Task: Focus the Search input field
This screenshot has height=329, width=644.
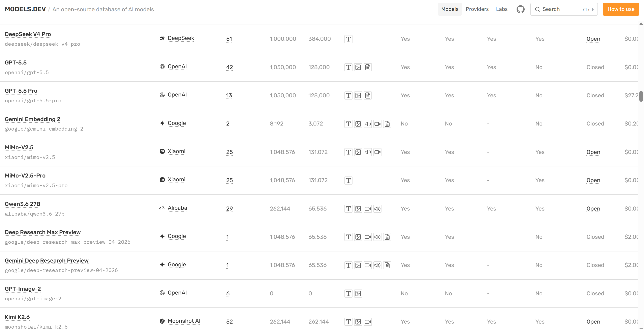Action: 564,9
